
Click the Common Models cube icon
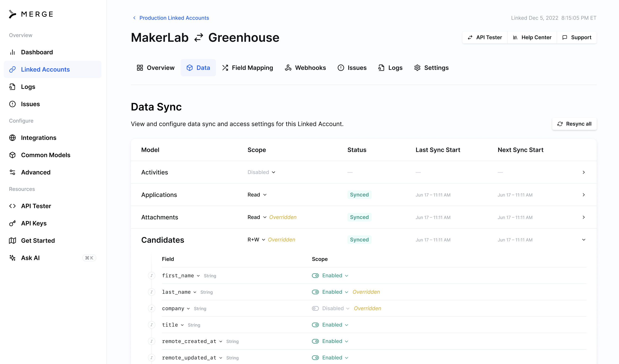(13, 155)
